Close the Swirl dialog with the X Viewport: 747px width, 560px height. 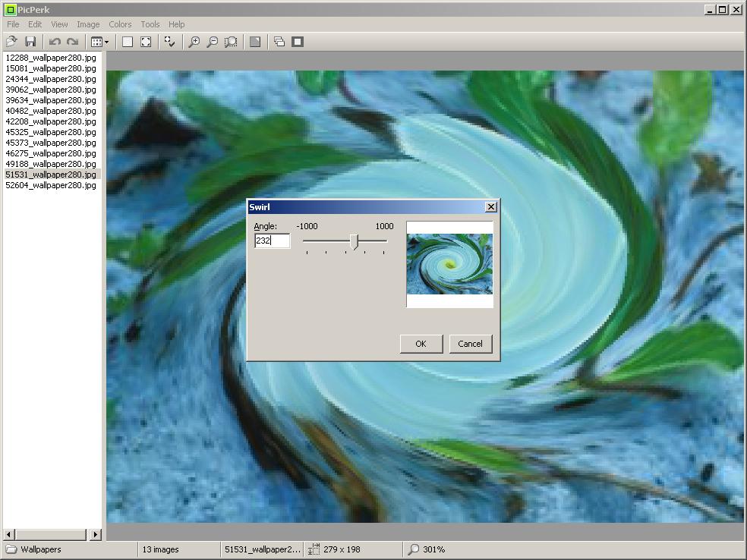[x=490, y=206]
